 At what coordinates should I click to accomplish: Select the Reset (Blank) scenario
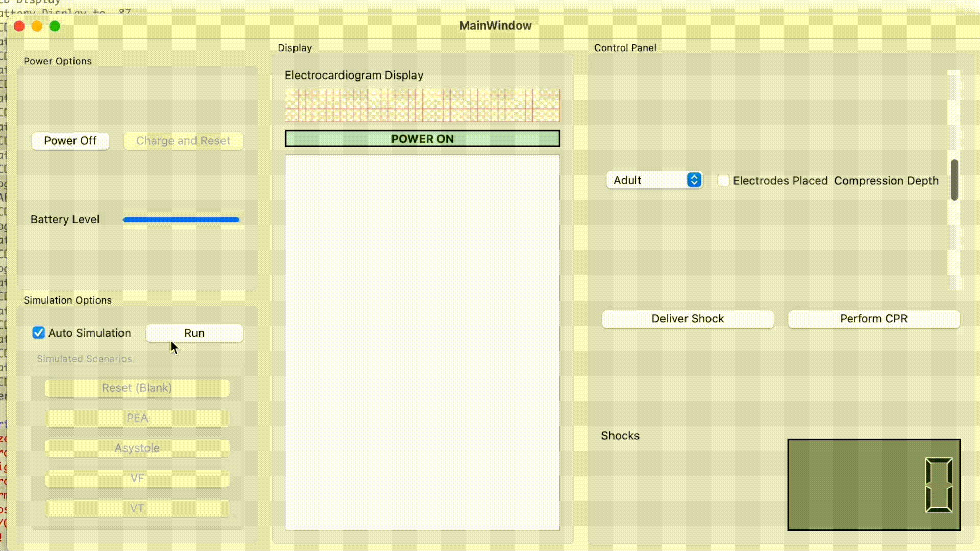[137, 388]
